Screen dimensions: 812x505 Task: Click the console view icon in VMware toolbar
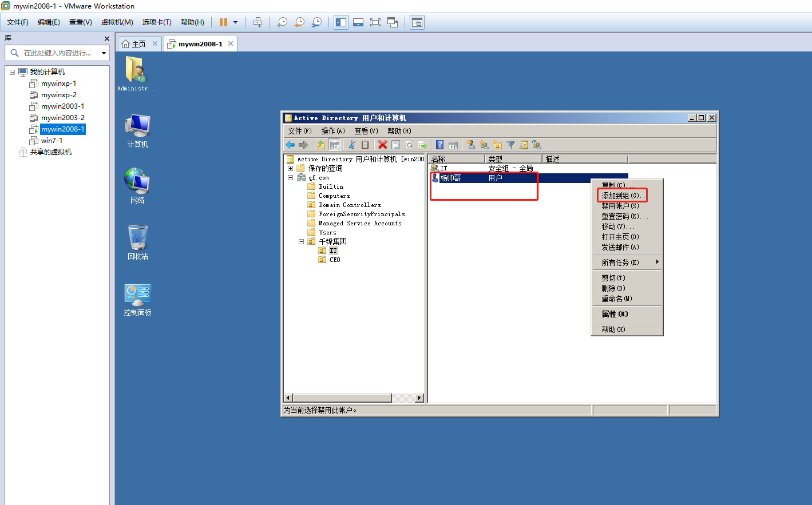[417, 22]
